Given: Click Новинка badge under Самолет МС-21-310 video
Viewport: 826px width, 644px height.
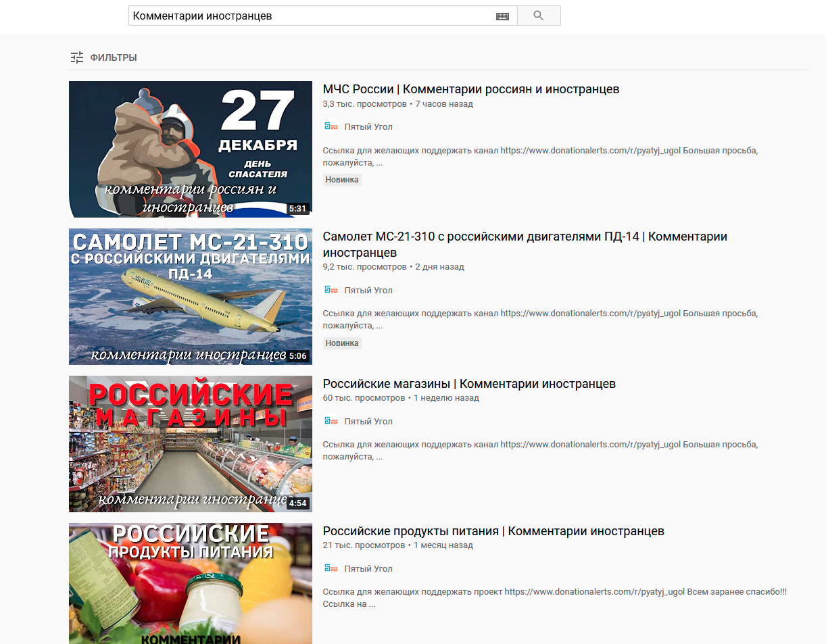Looking at the screenshot, I should pyautogui.click(x=342, y=343).
